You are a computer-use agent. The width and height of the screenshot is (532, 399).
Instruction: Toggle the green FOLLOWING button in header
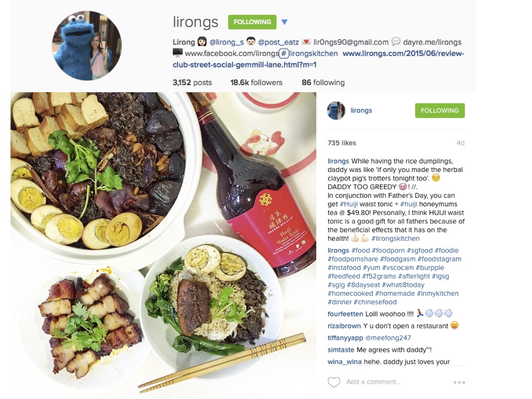[252, 22]
